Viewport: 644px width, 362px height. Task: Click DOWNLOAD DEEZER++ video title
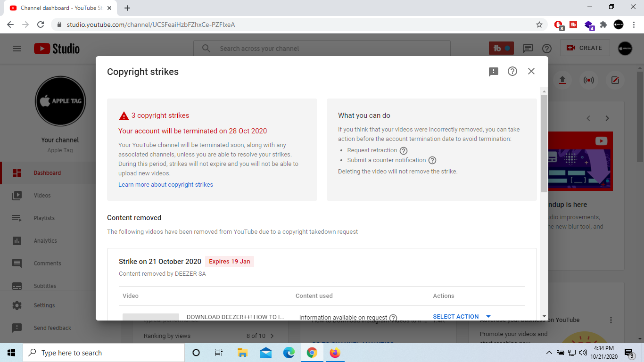(235, 317)
